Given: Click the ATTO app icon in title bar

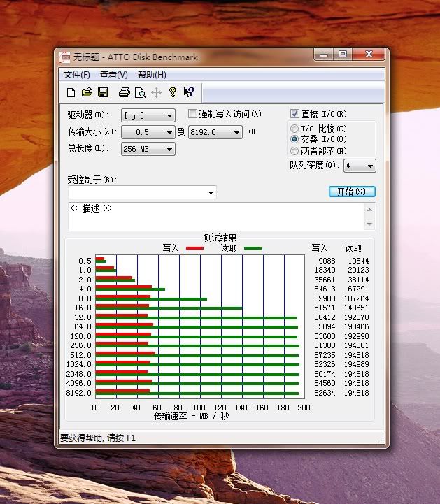Looking at the screenshot, I should point(65,57).
